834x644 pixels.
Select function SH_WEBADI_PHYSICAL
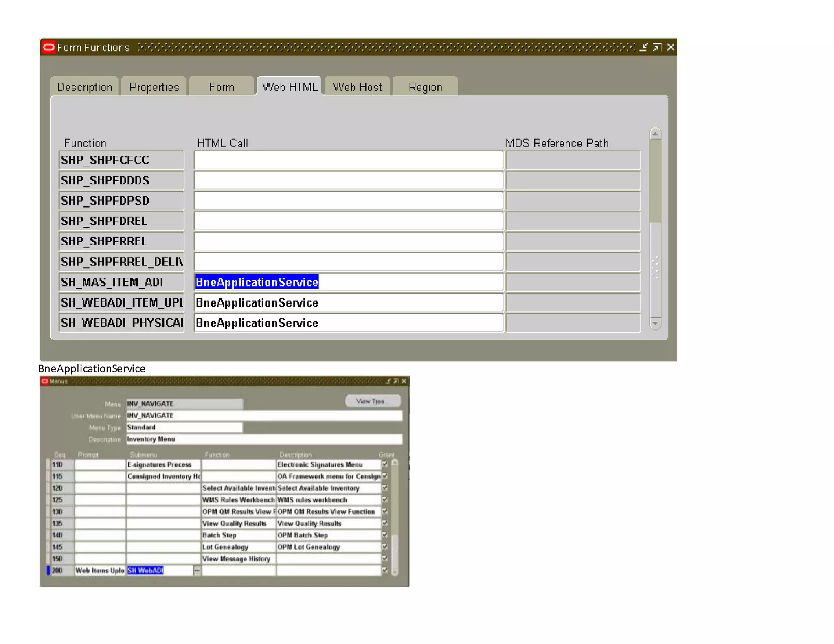(121, 323)
